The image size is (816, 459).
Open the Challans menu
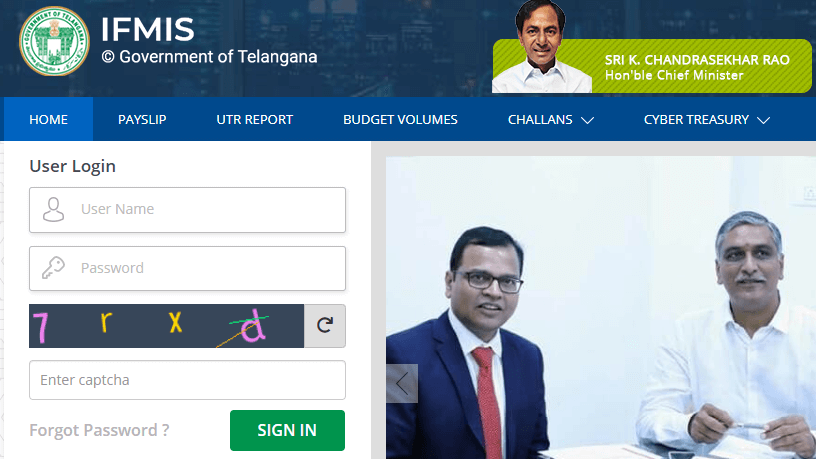click(x=551, y=120)
